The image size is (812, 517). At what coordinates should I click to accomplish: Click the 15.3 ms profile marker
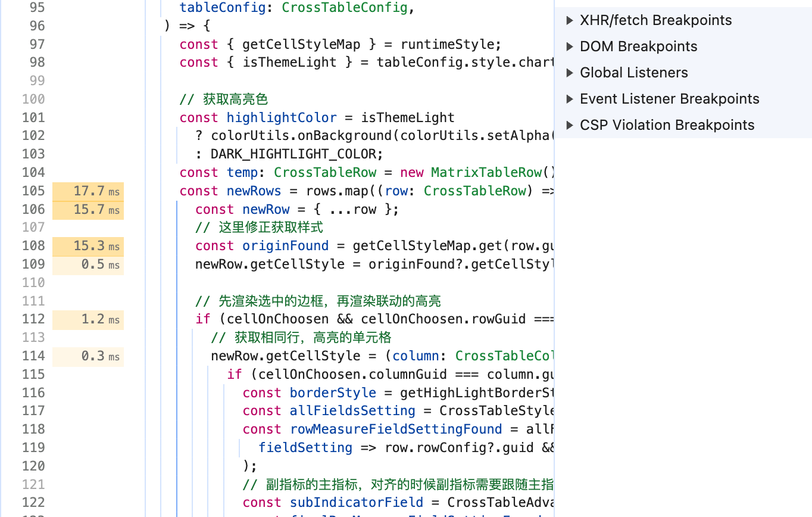[88, 246]
